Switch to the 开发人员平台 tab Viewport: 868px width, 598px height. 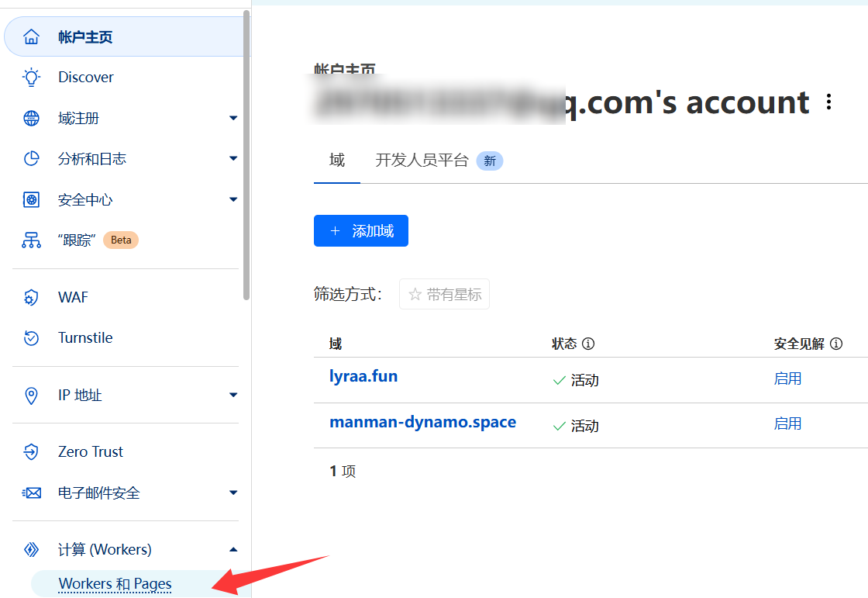point(422,161)
